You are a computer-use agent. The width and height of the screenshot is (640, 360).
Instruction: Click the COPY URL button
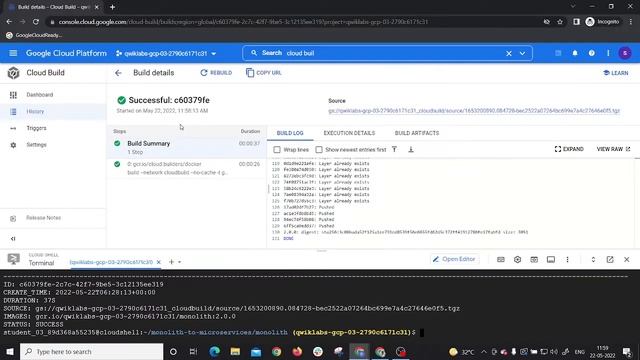(x=264, y=73)
